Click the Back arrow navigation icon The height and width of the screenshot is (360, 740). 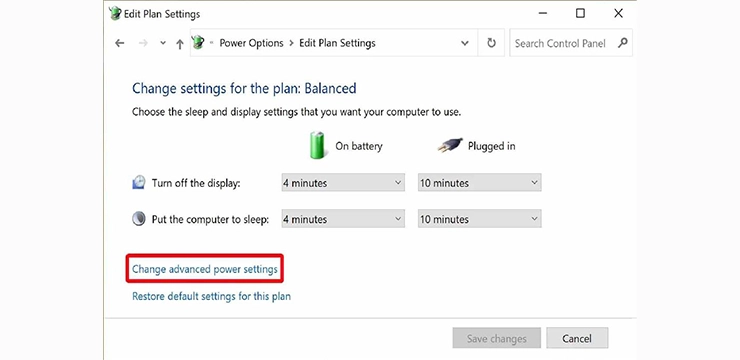point(120,43)
